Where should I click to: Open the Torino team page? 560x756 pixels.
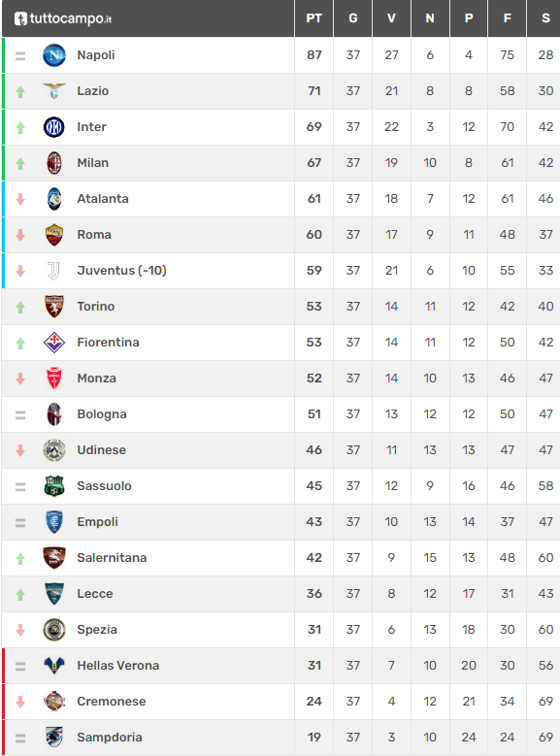pos(95,307)
